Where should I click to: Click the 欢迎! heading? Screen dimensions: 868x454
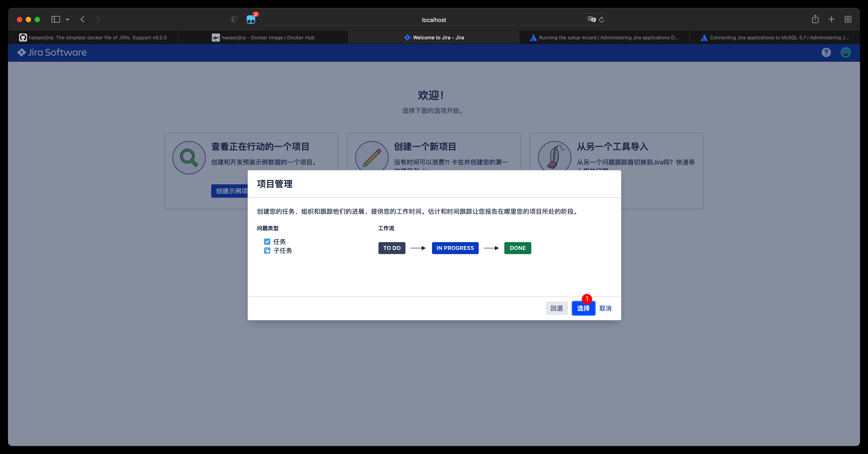click(431, 96)
